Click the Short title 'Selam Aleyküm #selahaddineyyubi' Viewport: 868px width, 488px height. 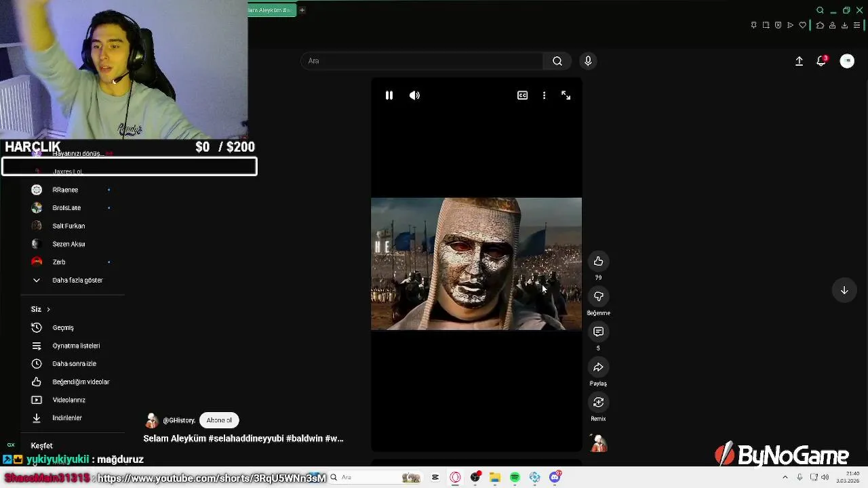coord(243,439)
